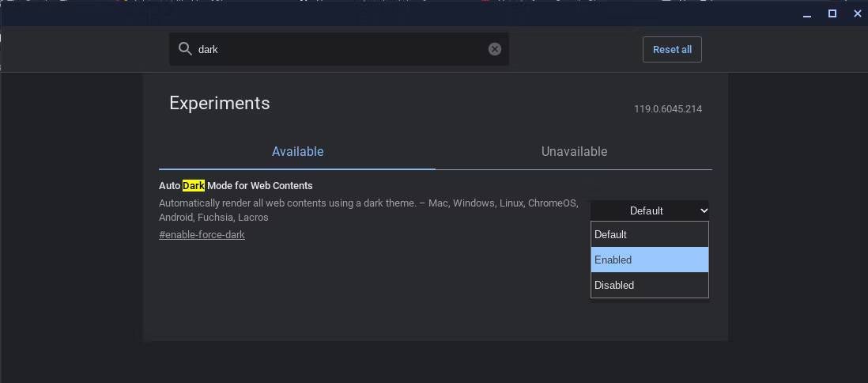
Task: Open the #enable-force-dark flag link
Action: 202,235
